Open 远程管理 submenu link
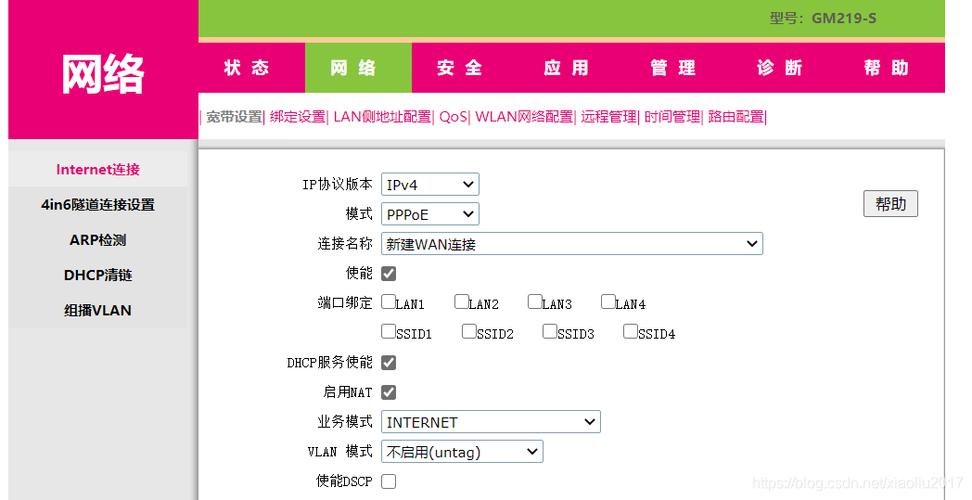 click(x=608, y=116)
